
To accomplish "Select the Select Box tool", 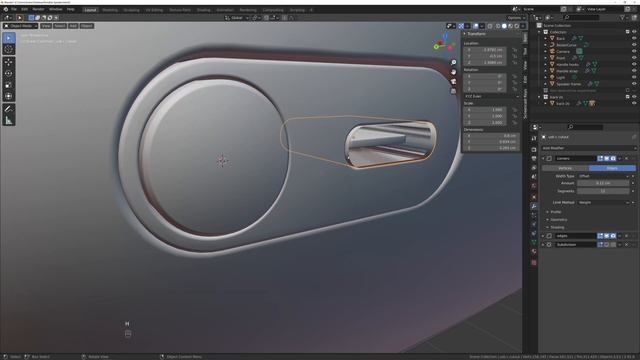I will [x=9, y=38].
